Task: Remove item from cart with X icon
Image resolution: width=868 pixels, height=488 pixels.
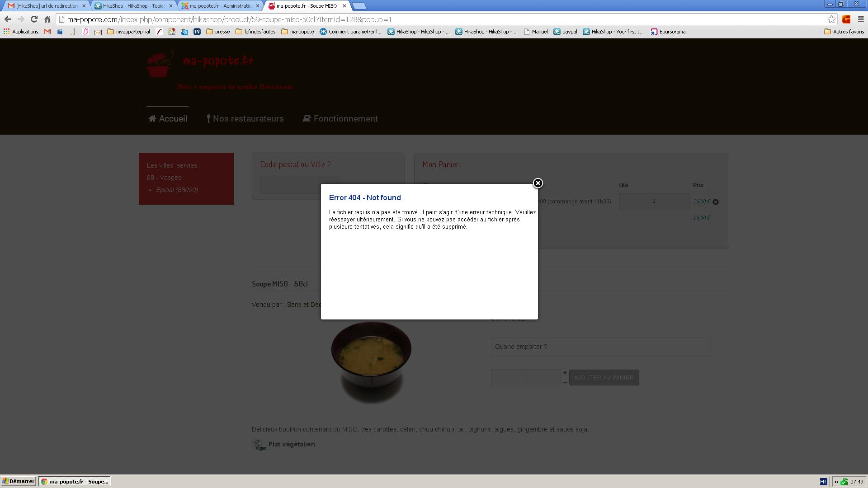Action: click(716, 202)
